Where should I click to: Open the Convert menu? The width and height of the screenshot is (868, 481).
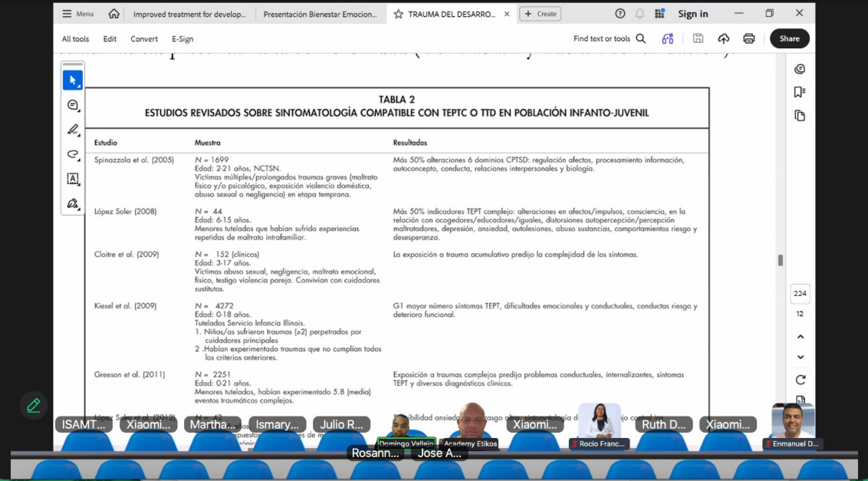point(144,39)
